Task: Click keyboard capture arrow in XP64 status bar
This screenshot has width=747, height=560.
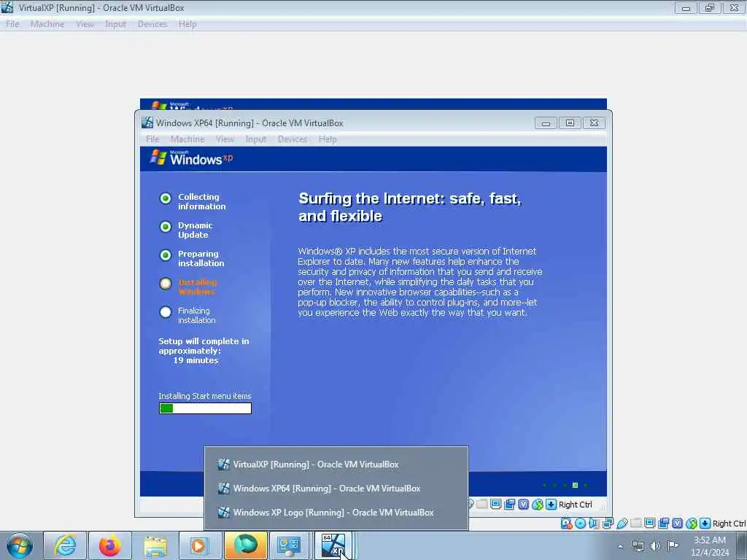Action: 551,505
